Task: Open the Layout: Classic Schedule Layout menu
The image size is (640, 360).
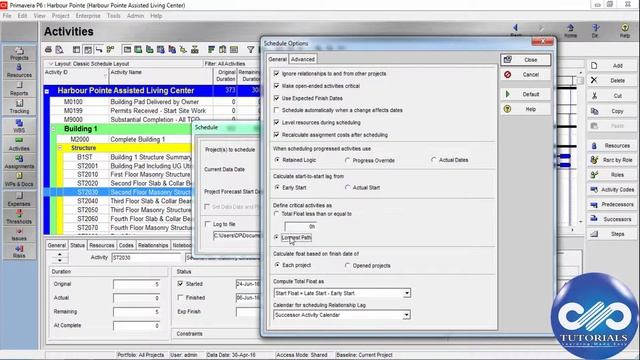Action: coord(89,64)
